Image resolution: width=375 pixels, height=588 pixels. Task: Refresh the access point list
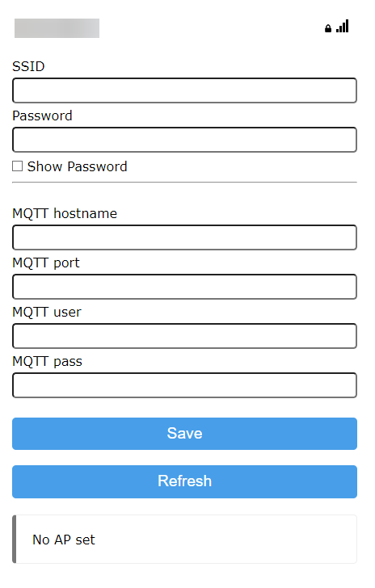[184, 481]
